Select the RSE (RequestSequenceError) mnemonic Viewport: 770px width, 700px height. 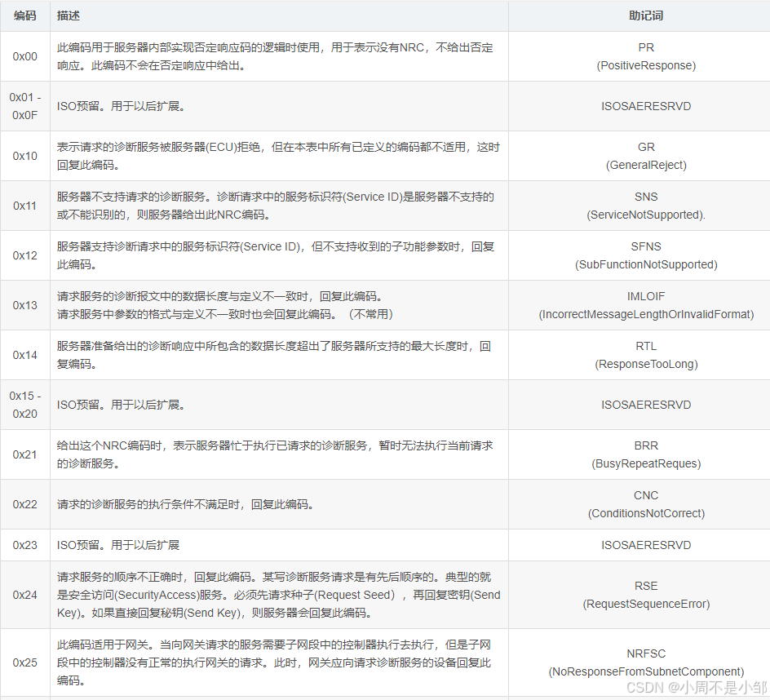point(647,595)
